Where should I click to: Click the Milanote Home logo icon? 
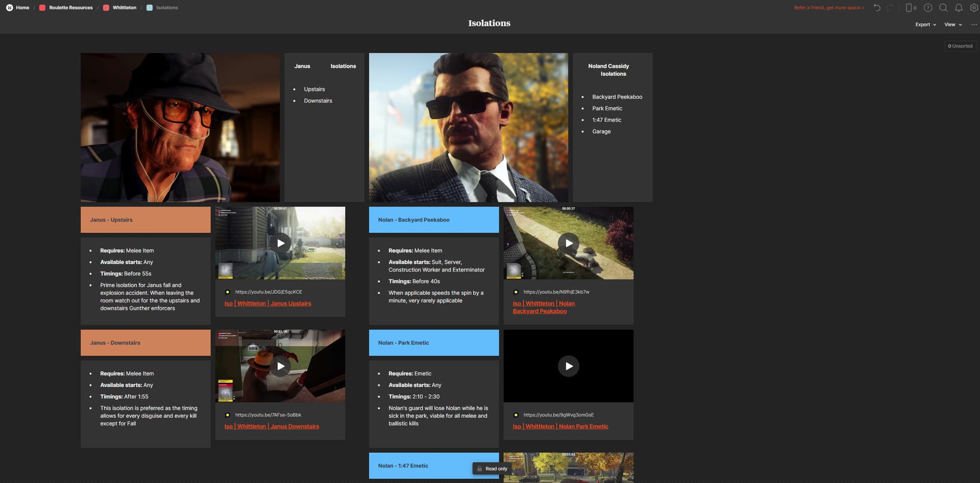pyautogui.click(x=9, y=8)
